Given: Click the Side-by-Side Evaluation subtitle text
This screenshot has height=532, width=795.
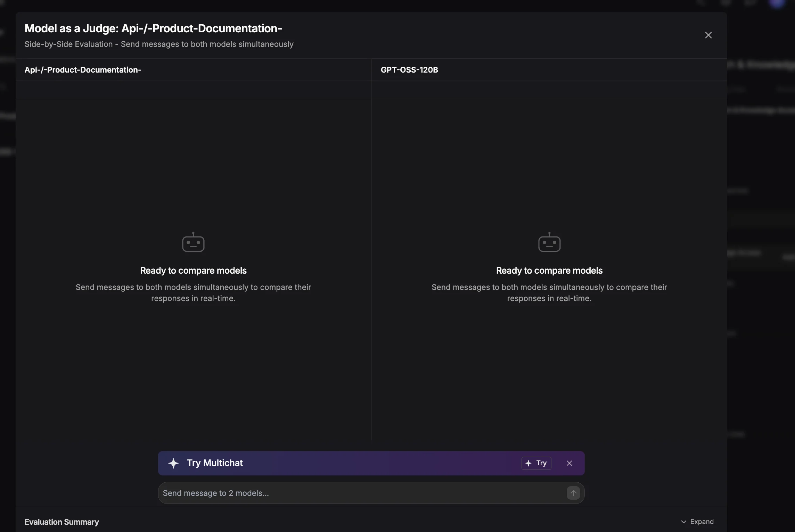Looking at the screenshot, I should point(159,44).
